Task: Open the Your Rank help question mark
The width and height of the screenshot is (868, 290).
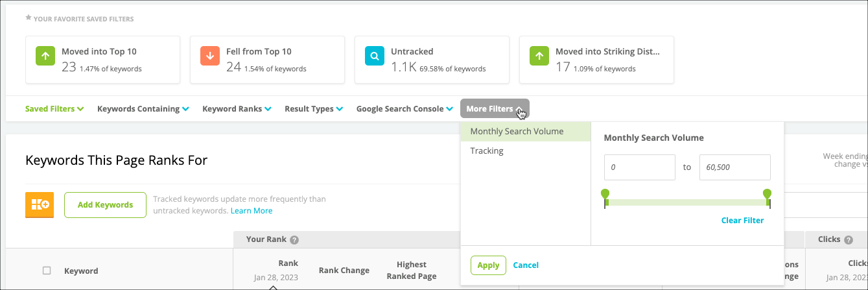Action: pos(294,240)
